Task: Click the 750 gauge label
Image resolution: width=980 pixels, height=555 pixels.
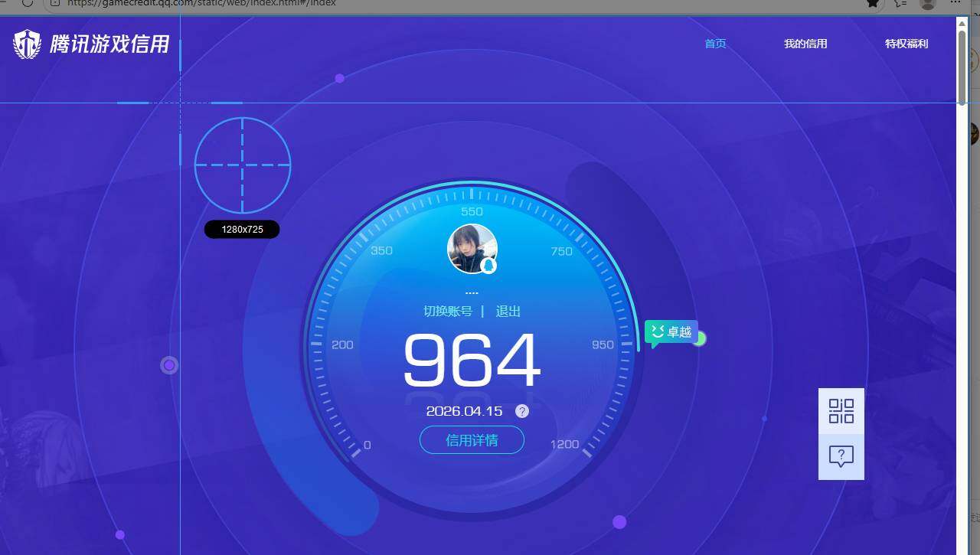Action: tap(561, 251)
